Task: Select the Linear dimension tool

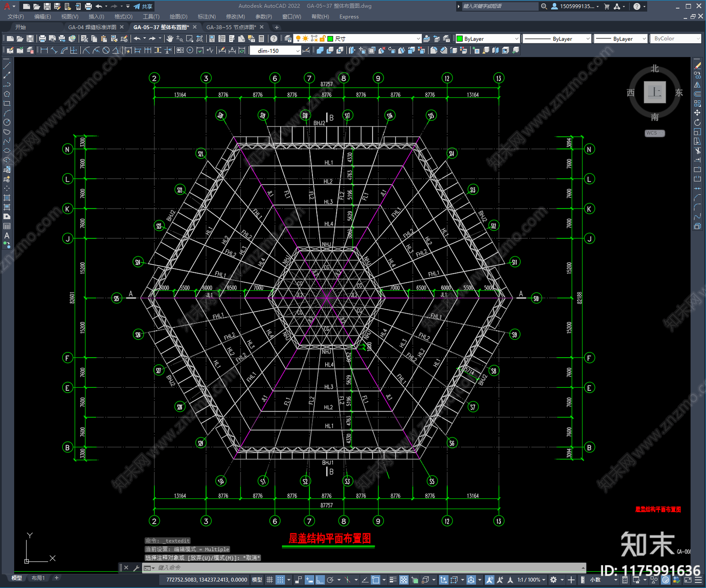Action: tap(44, 50)
